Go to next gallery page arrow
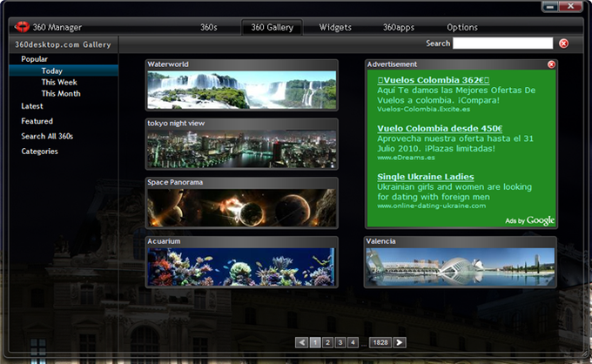Screen dimensions: 592x364 tap(400, 342)
